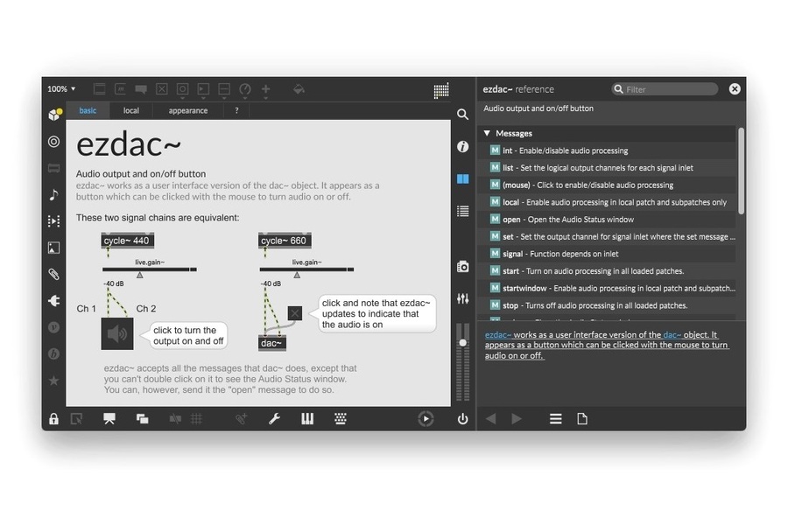Select the 'list' message entry
The height and width of the screenshot is (532, 788).
point(607,168)
